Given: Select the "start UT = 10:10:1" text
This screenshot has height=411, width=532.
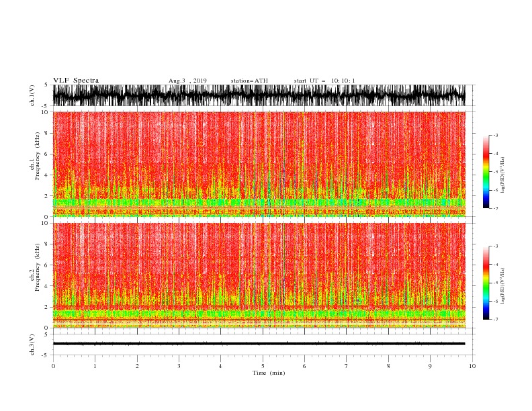Looking at the screenshot, I should (x=324, y=81).
